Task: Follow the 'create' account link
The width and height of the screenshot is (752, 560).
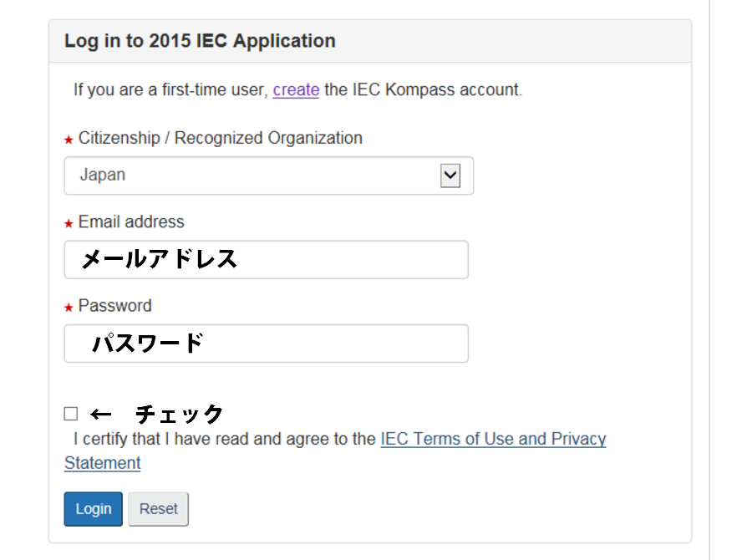Action: point(296,89)
